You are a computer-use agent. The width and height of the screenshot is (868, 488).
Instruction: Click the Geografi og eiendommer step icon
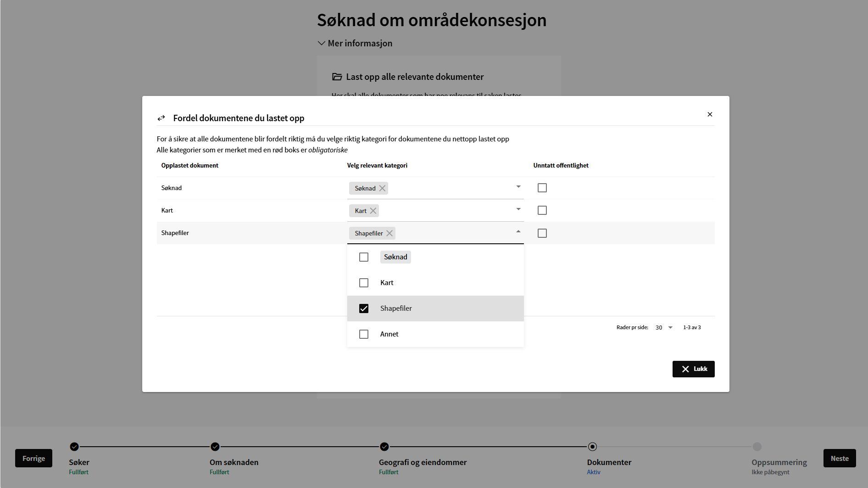384,447
